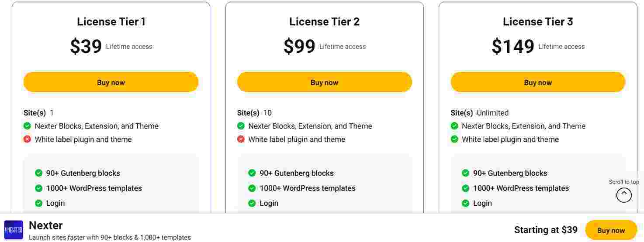Click the Site(s) Unlimited label in Tier 3

click(x=479, y=113)
